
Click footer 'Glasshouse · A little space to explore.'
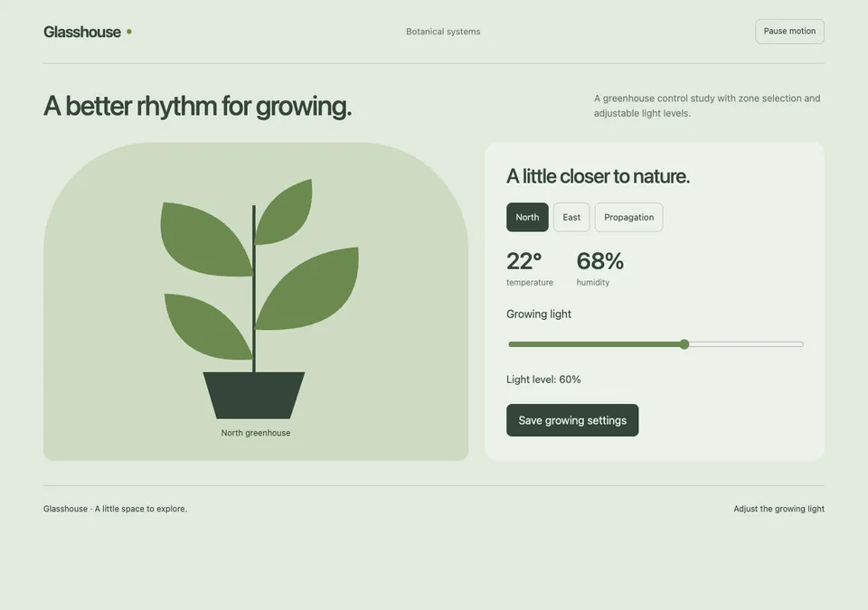[x=115, y=509]
